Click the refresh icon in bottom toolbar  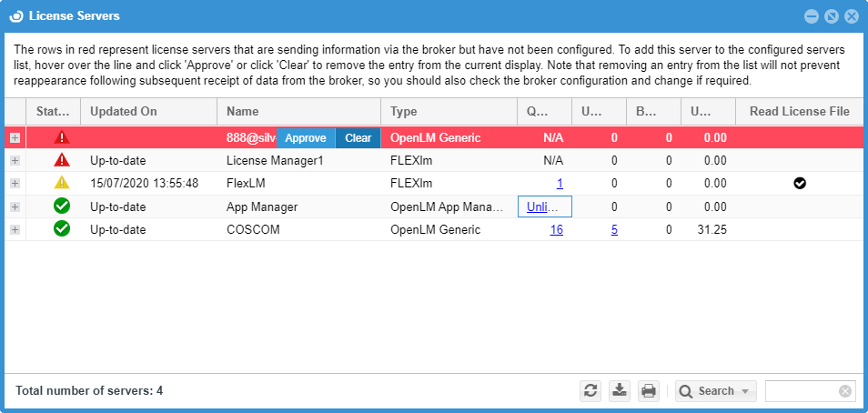[x=590, y=391]
